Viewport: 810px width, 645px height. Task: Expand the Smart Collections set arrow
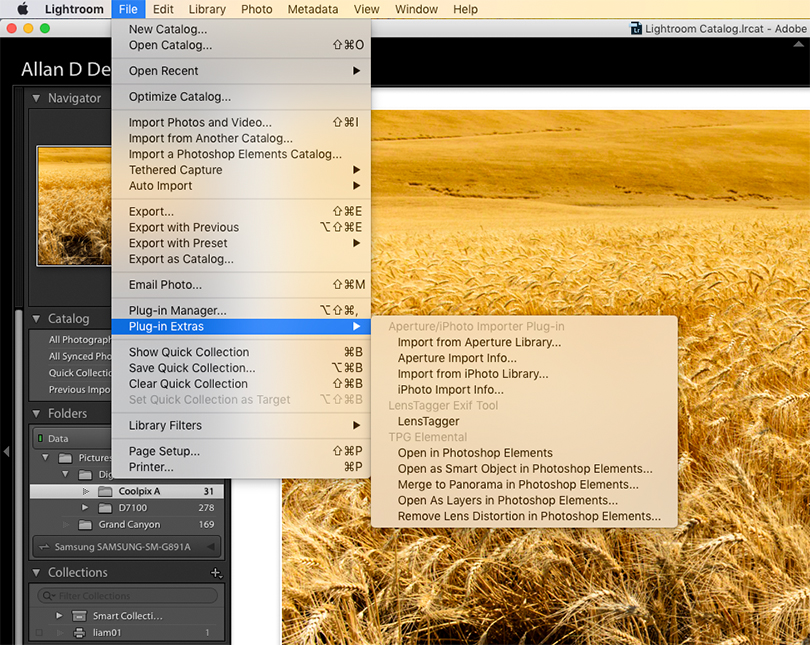coord(59,616)
